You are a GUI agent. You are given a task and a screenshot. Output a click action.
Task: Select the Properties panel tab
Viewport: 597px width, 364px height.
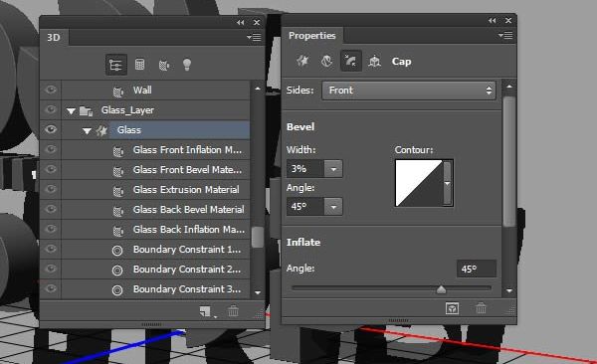click(x=311, y=36)
